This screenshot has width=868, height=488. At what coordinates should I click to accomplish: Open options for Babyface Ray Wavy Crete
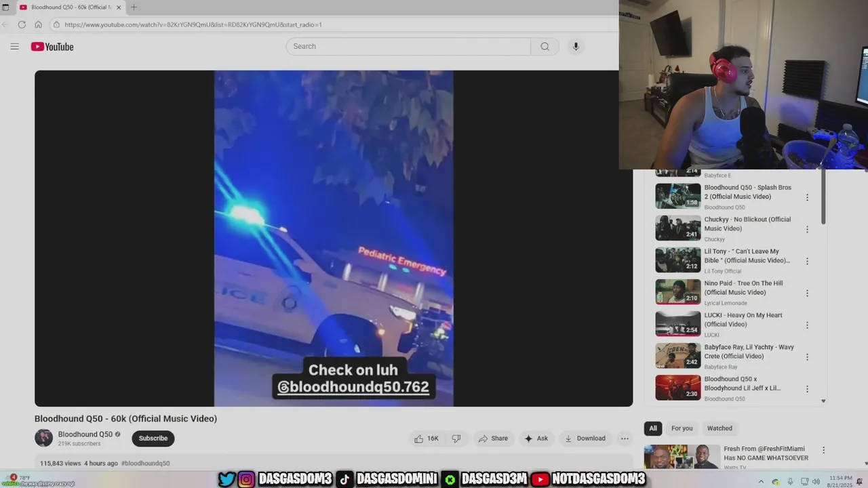pyautogui.click(x=807, y=357)
